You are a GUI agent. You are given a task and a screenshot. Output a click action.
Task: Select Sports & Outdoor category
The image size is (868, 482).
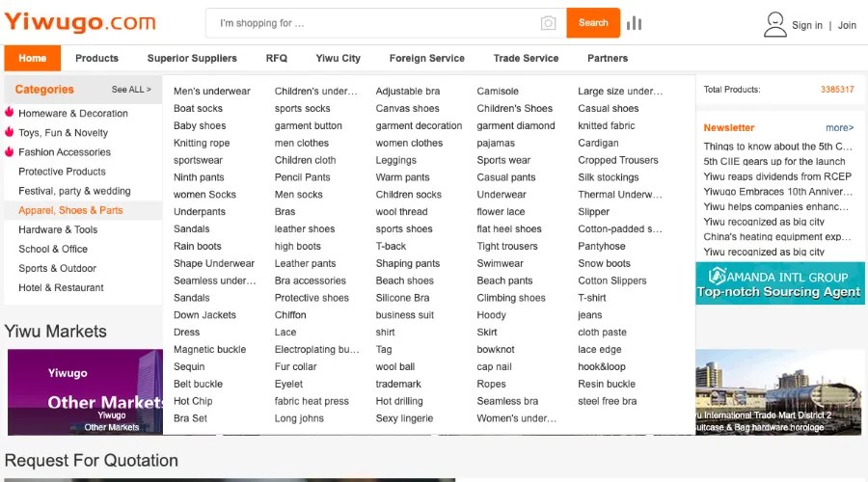(x=57, y=268)
